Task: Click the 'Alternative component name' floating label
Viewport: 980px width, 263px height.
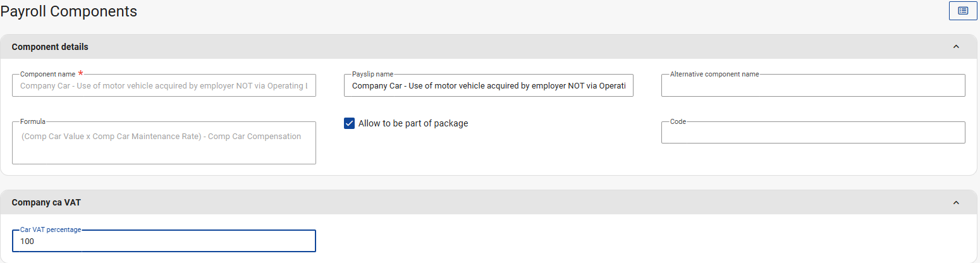Action: (x=714, y=74)
